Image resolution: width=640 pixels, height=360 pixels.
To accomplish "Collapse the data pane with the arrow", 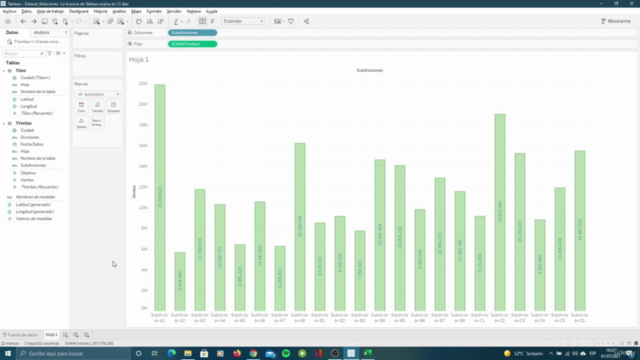I will [66, 32].
